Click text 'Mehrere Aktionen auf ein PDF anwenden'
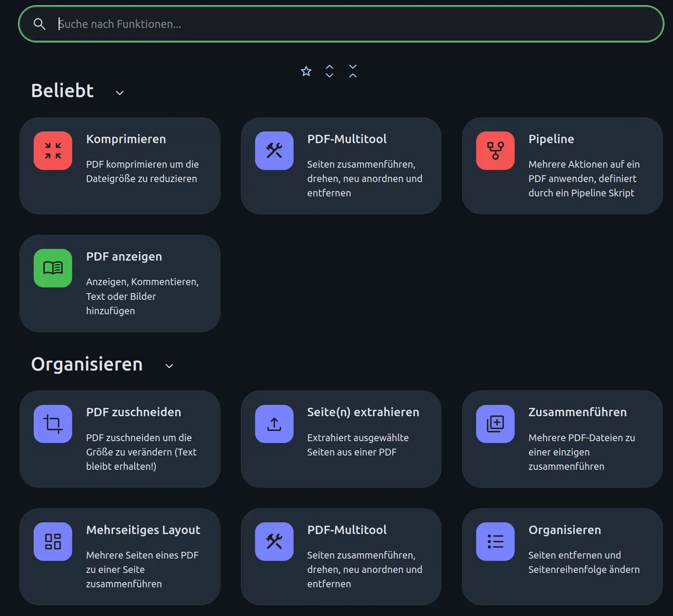 [x=584, y=172]
